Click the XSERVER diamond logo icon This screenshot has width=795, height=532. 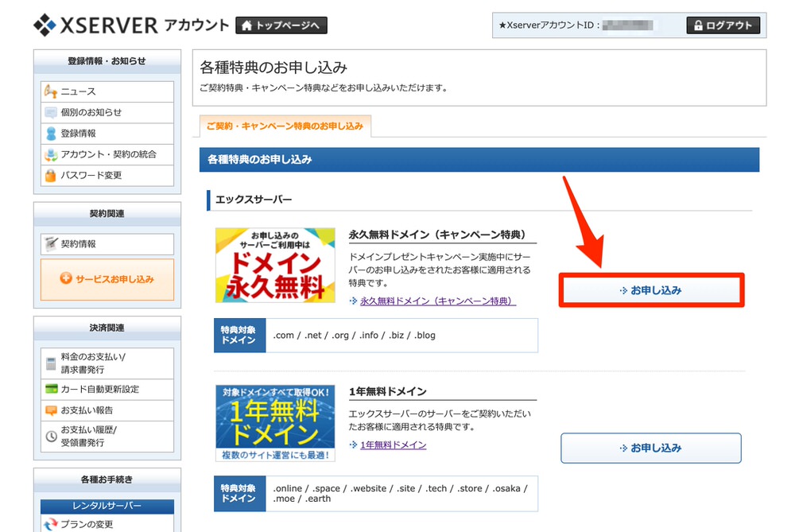(x=45, y=25)
